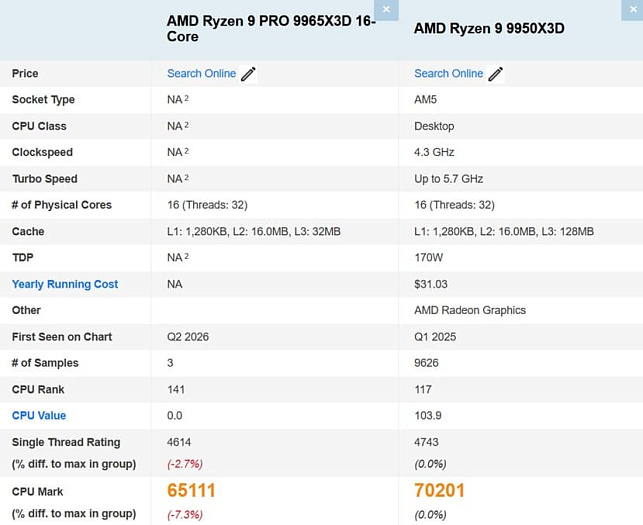Open the Yearly Running Cost link
This screenshot has height=525, width=643.
[65, 284]
